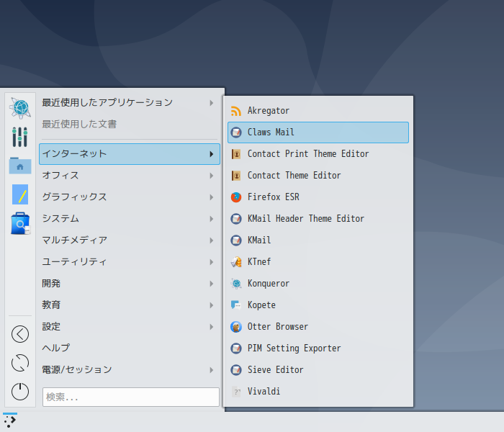Select the 教育 category
The width and height of the screenshot is (504, 432).
pyautogui.click(x=130, y=305)
